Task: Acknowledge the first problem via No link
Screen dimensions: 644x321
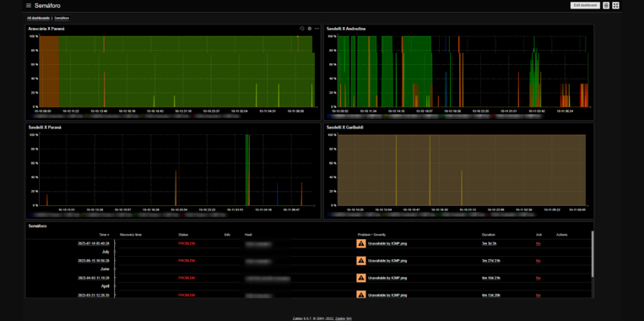Action: (538, 244)
